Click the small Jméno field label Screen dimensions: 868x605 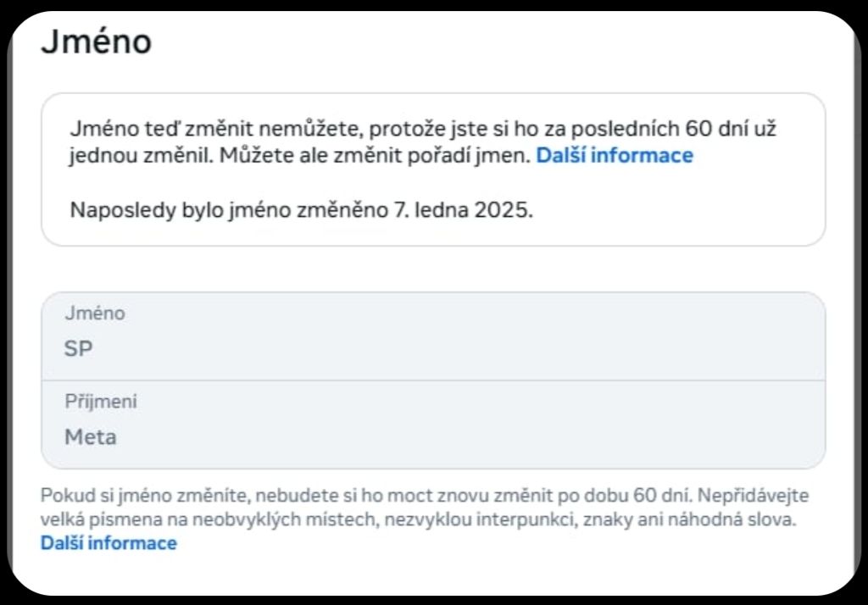(x=95, y=314)
